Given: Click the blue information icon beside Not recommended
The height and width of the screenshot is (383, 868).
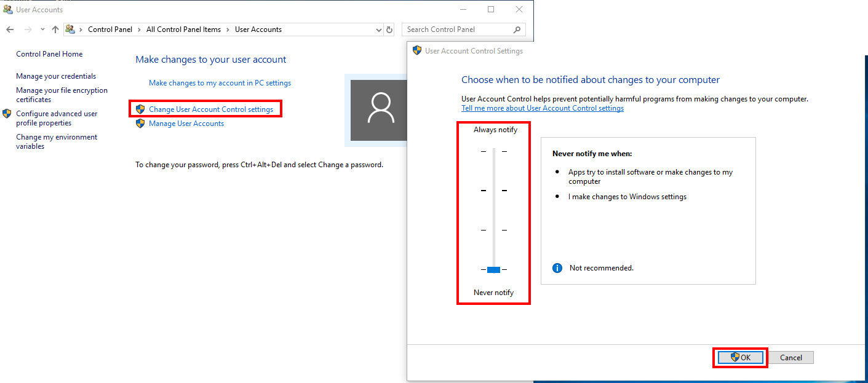Looking at the screenshot, I should click(x=557, y=268).
